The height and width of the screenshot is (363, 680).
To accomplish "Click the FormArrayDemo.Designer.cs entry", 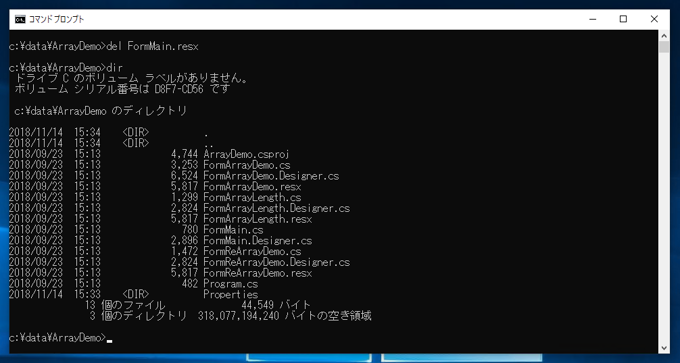I will [271, 176].
